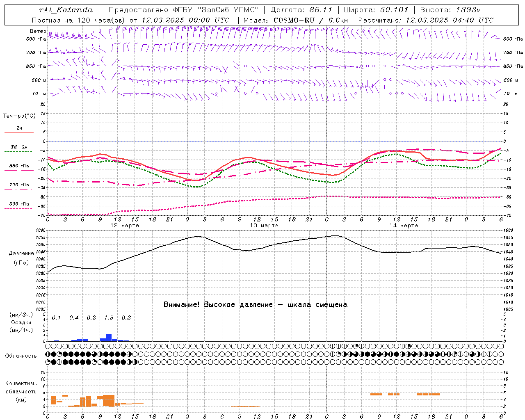
Task: Click the 0.1 precipitation total value
Action: 56,318
